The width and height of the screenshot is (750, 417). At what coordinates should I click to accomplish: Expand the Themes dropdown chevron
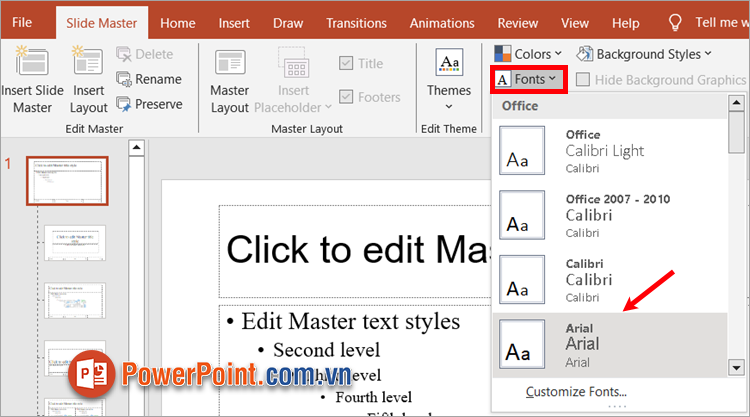point(449,107)
